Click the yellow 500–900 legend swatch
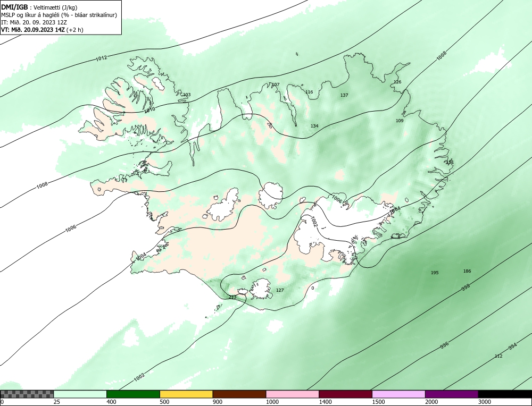532x406 pixels. pos(186,394)
